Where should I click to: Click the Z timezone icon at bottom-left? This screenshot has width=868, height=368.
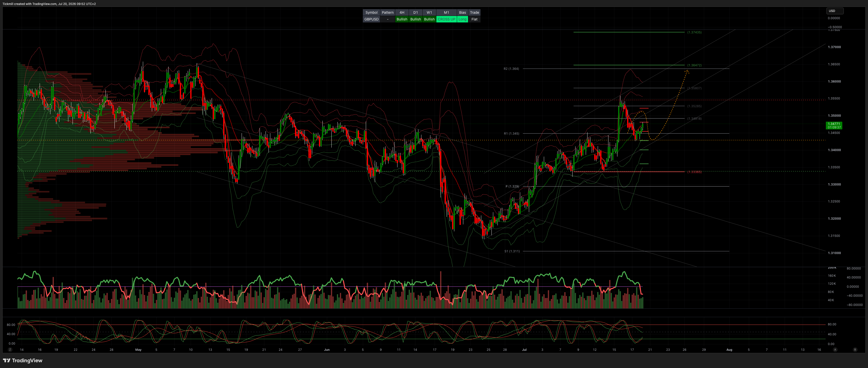coord(10,350)
